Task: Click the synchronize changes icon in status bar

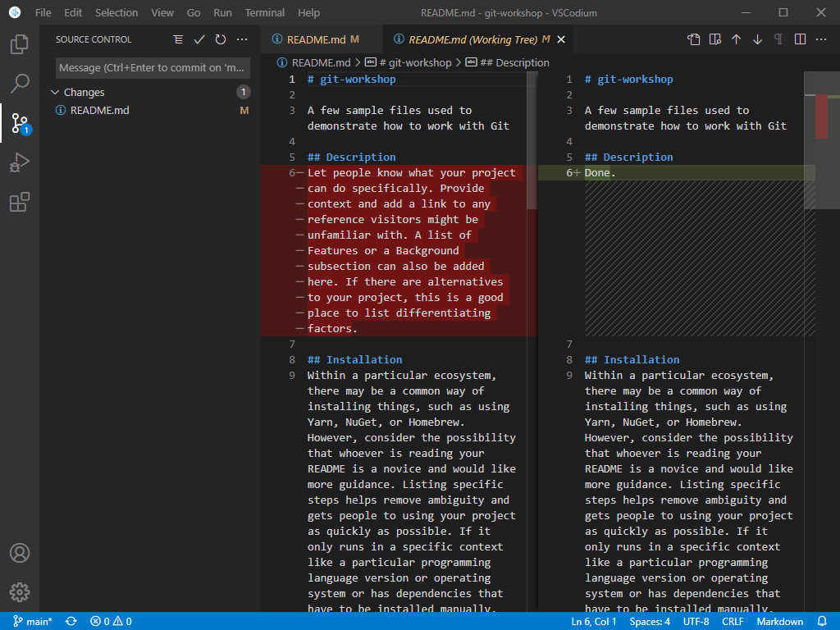Action: (x=71, y=622)
